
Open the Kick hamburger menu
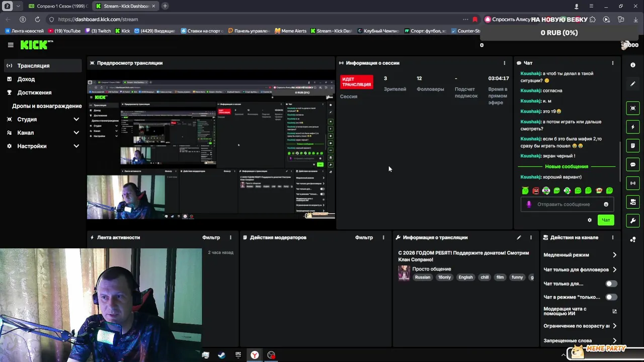tap(11, 45)
